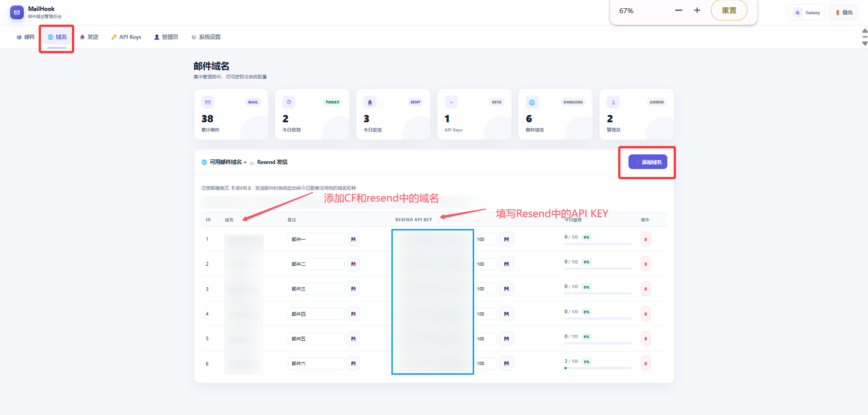Screen dimensions: 868x415
Task: Switch to the 域名 tab
Action: 57,37
